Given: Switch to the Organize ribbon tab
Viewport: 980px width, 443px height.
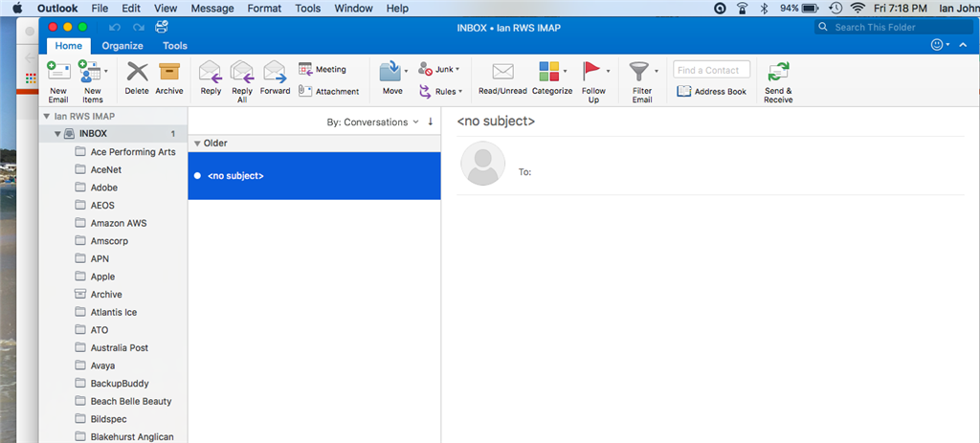Looking at the screenshot, I should pos(122,46).
